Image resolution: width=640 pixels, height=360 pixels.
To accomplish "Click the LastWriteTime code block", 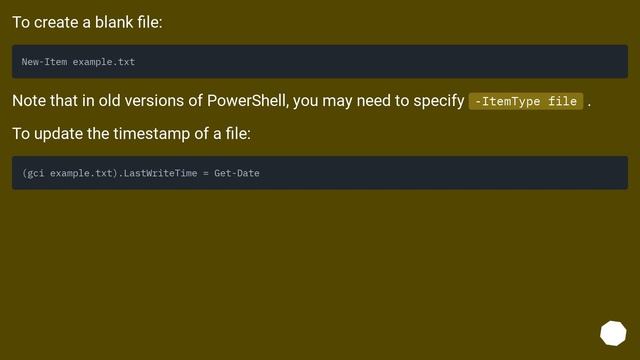I will tap(320, 173).
